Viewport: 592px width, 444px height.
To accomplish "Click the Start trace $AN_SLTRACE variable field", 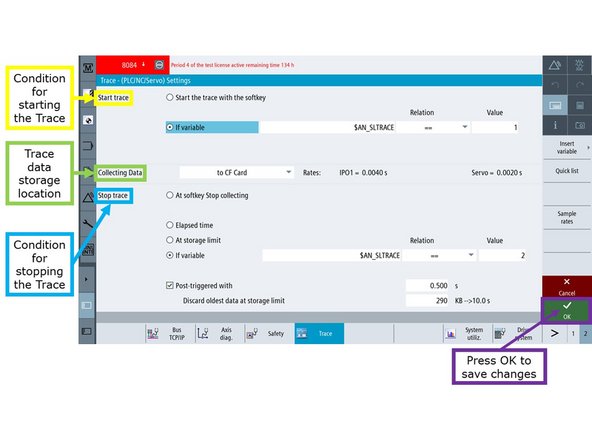I will [x=328, y=127].
